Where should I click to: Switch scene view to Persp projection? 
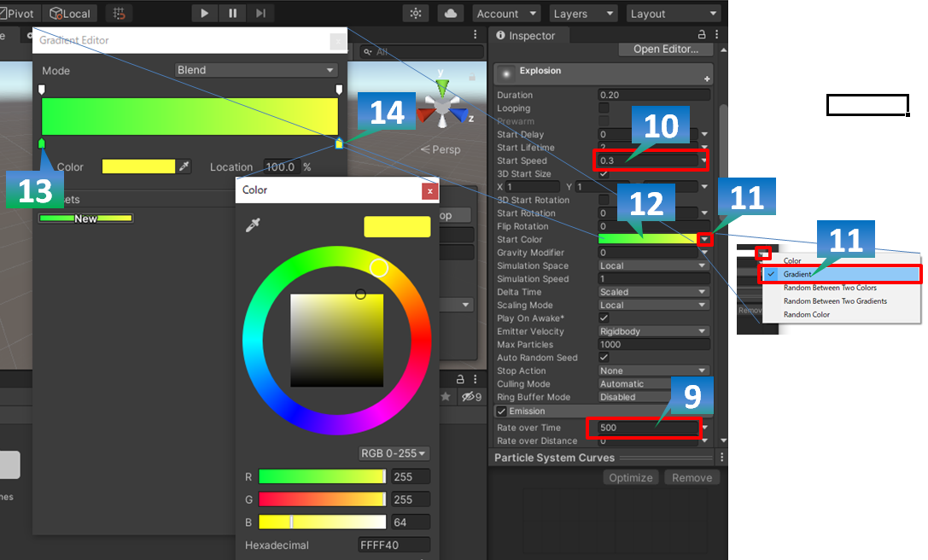point(441,149)
